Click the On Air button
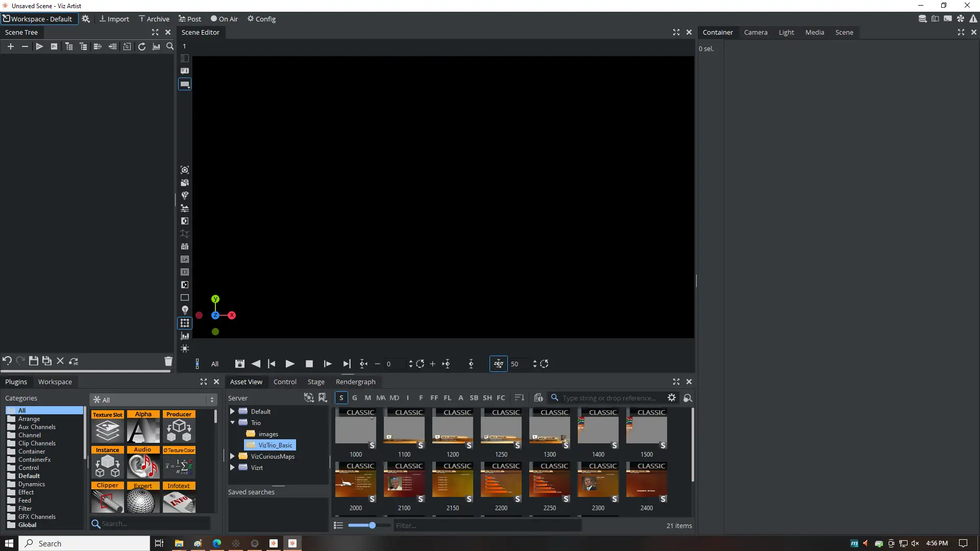The width and height of the screenshot is (980, 551). (224, 19)
